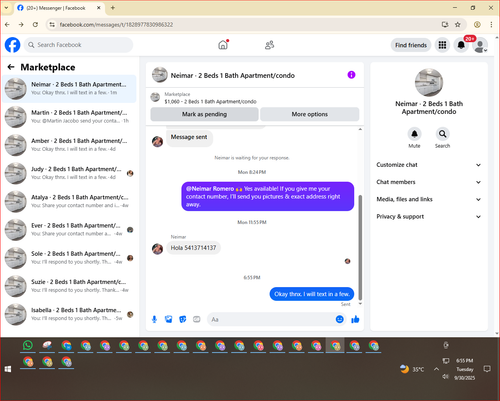Click the browser address bar URL
The image size is (500, 401).
click(116, 24)
